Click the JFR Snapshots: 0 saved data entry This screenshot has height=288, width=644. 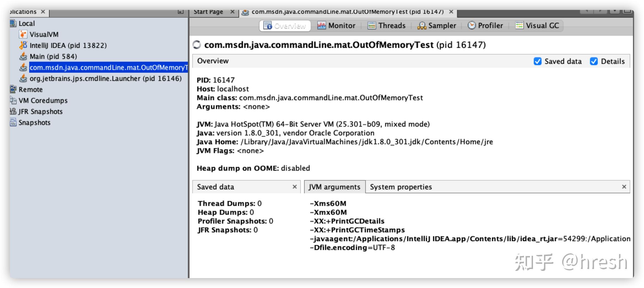(228, 230)
